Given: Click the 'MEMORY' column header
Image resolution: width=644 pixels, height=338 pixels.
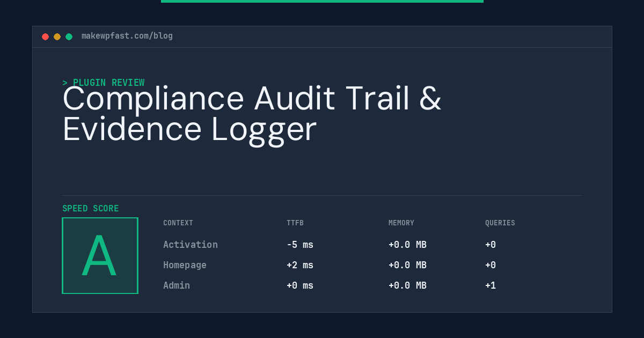Looking at the screenshot, I should [x=401, y=223].
